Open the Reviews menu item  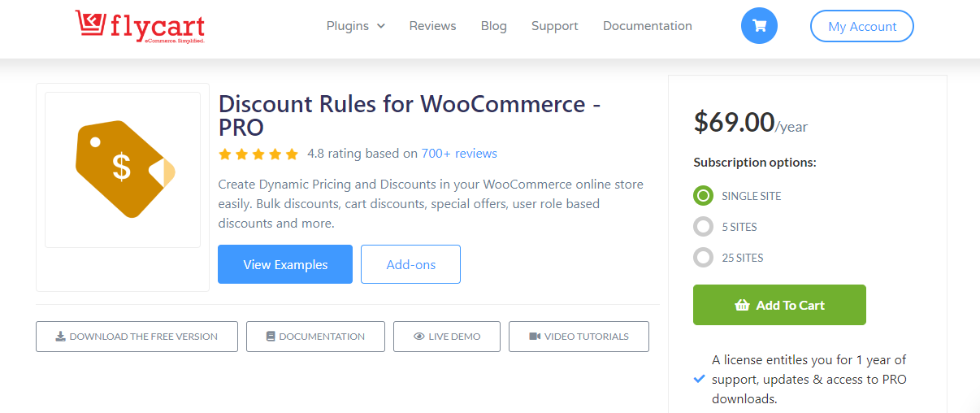point(432,26)
